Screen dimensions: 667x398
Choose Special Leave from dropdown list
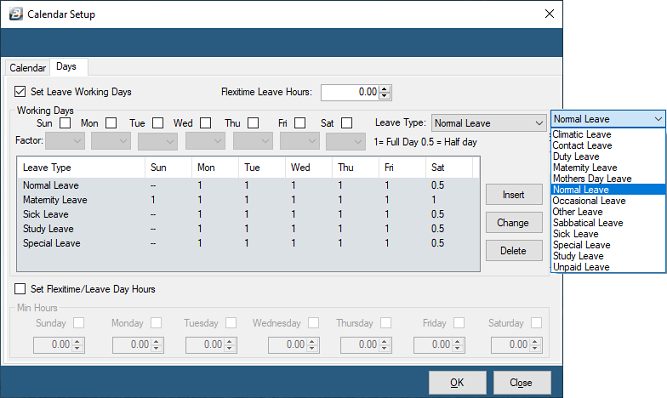[x=608, y=245]
